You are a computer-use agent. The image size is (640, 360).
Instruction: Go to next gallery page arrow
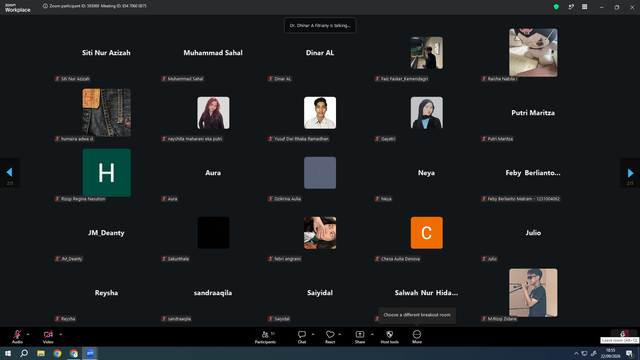tap(630, 173)
